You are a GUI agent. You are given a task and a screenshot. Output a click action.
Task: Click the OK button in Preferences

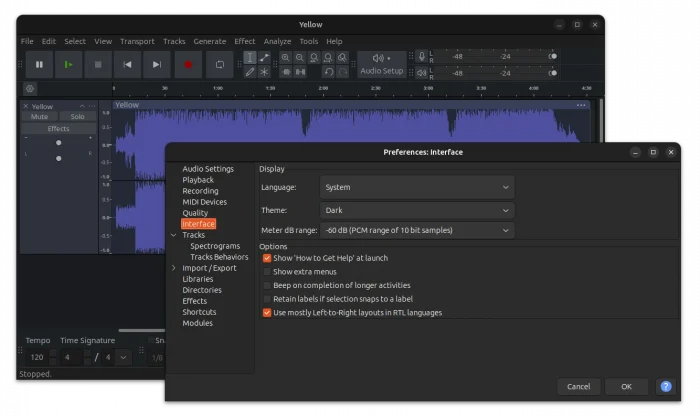pyautogui.click(x=626, y=386)
